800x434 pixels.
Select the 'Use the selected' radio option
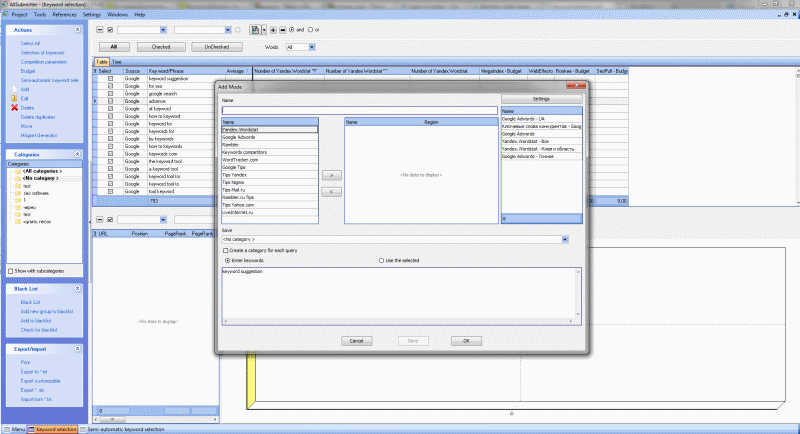click(x=382, y=260)
